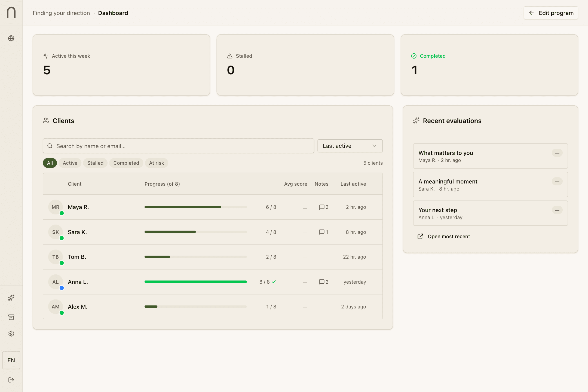Filter clients by Stalled
This screenshot has height=392, width=588.
tap(95, 163)
